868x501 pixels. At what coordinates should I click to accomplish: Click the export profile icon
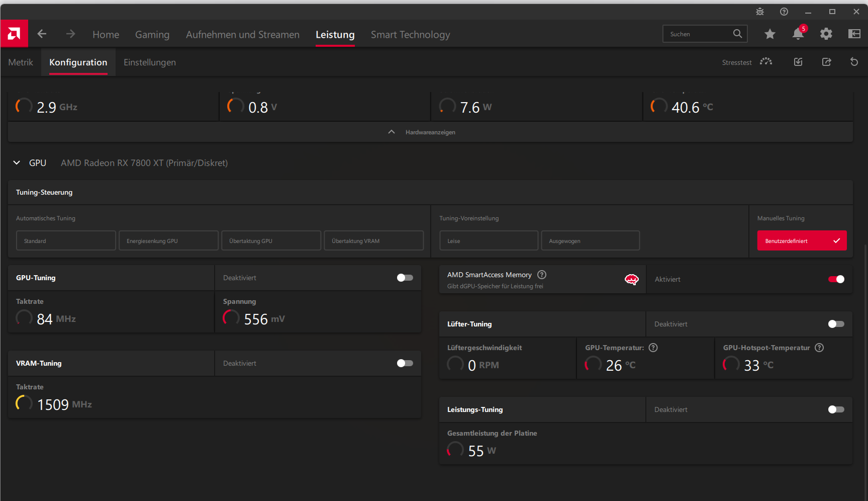[826, 62]
